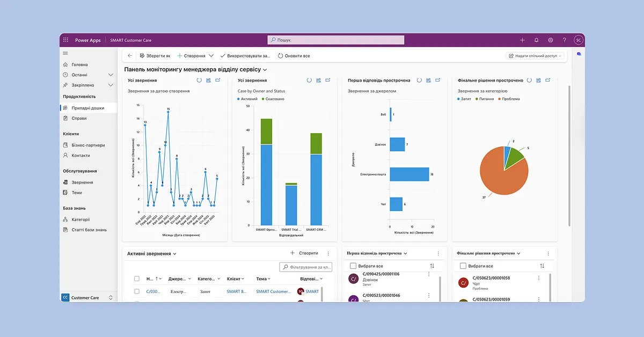Open the Активні звернення view dropdown

[x=174, y=254]
